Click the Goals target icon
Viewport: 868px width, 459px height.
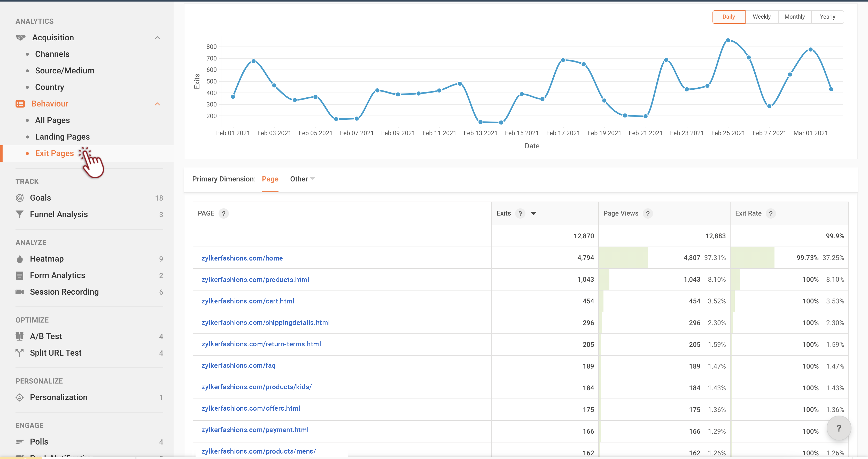(x=20, y=198)
